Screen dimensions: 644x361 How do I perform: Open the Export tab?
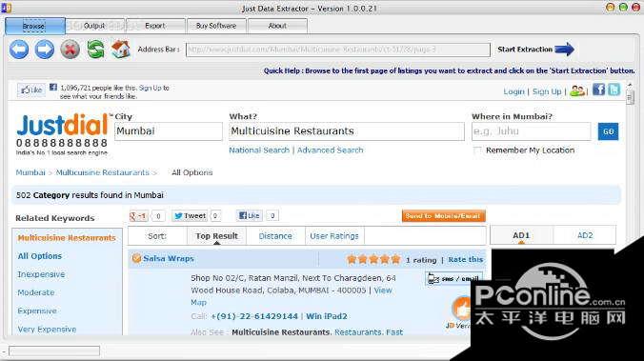pyautogui.click(x=155, y=26)
